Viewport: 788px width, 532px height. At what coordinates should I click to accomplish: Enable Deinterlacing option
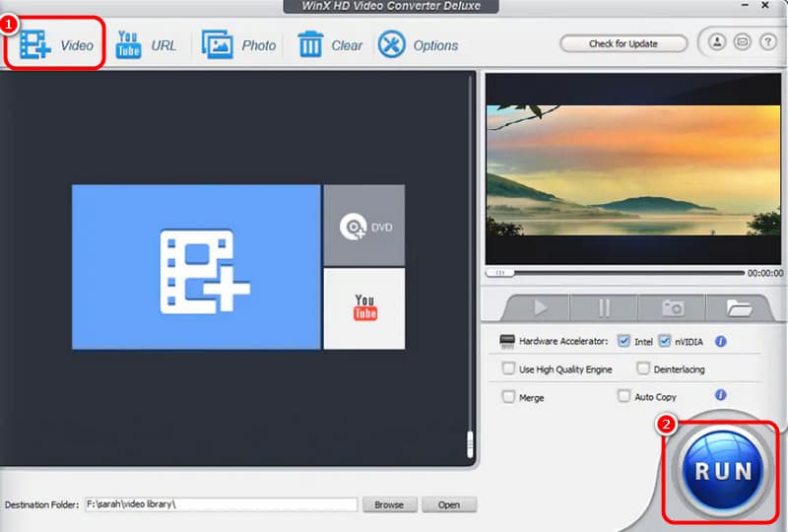click(643, 369)
